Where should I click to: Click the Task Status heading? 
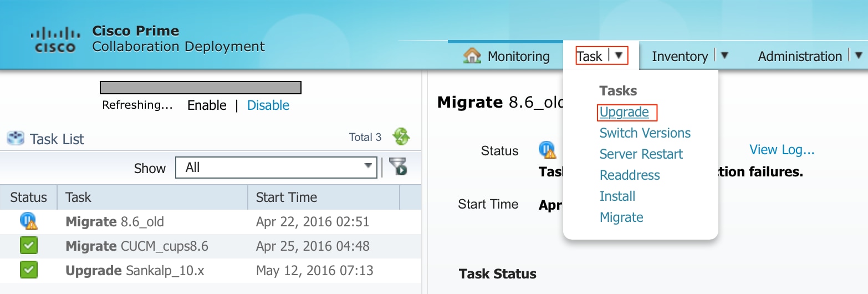pos(498,274)
